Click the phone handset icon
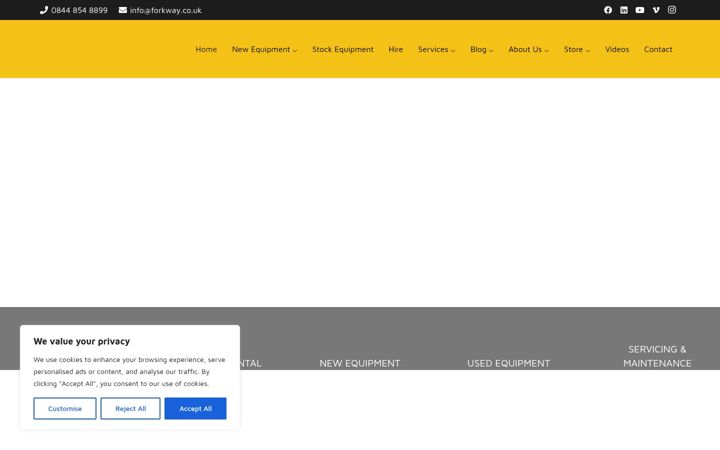This screenshot has height=450, width=720. (44, 10)
